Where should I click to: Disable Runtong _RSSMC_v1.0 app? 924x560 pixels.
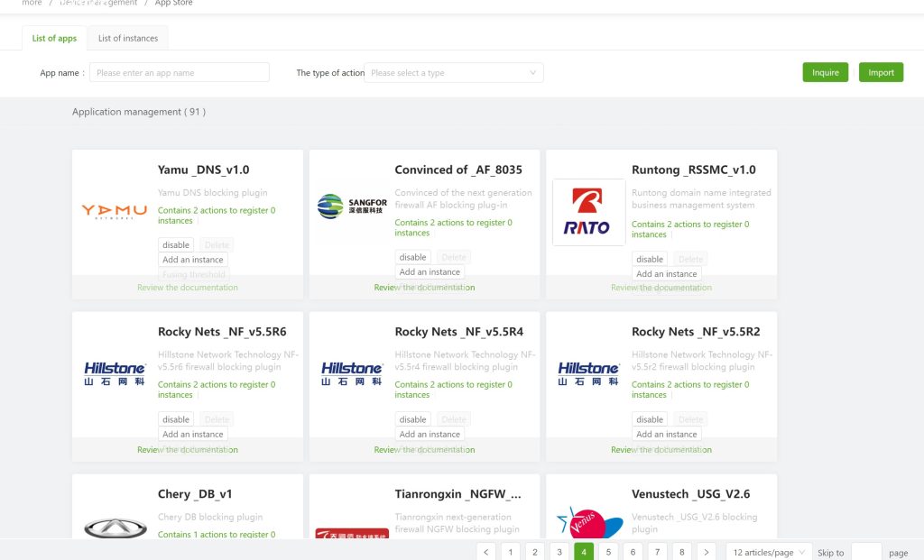pos(650,259)
